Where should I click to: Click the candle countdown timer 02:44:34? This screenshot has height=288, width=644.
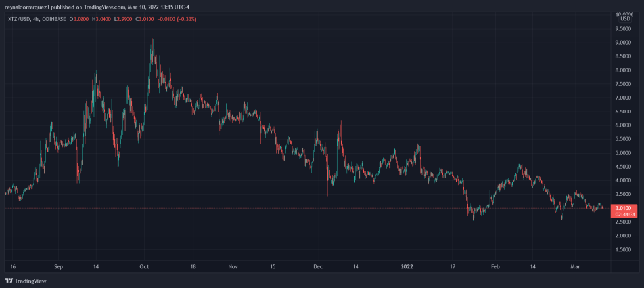pos(622,214)
